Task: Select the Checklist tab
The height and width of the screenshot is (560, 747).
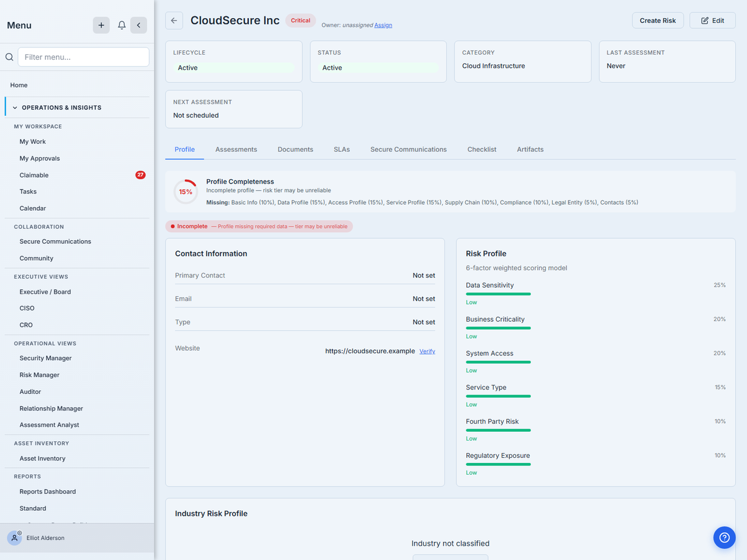Action: tap(482, 149)
